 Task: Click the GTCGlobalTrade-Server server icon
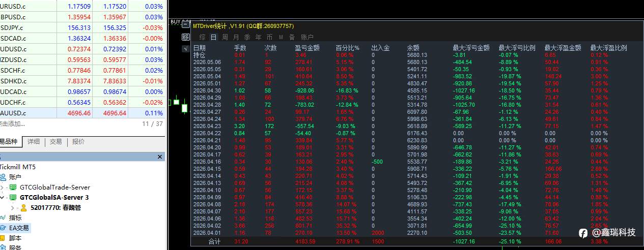point(13,188)
